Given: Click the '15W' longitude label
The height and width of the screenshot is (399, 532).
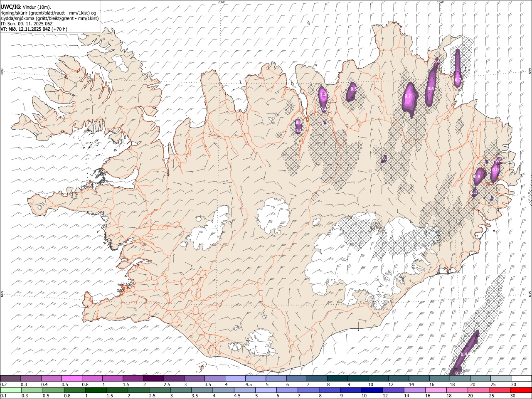Looking at the screenshot, I should pos(440,2).
